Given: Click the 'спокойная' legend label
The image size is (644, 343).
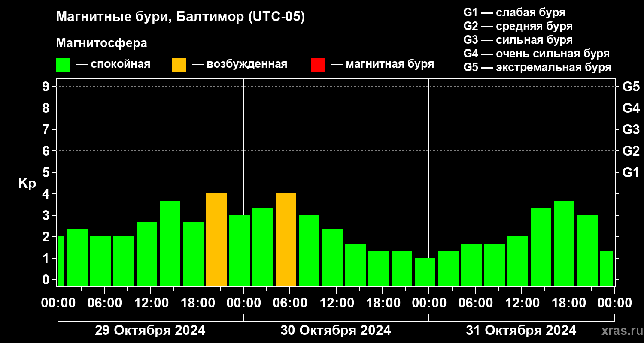Looking at the screenshot, I should coord(121,65).
